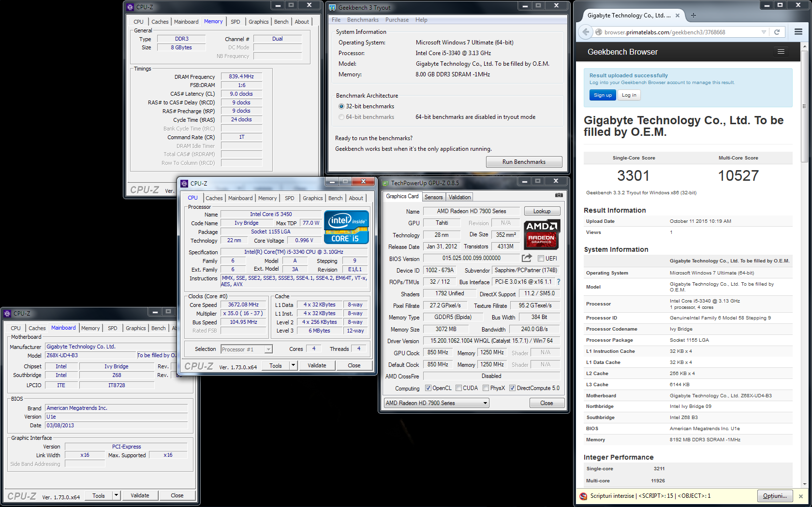This screenshot has width=812, height=507.
Task: Click the Geekbench Browser heading link
Action: click(x=622, y=52)
